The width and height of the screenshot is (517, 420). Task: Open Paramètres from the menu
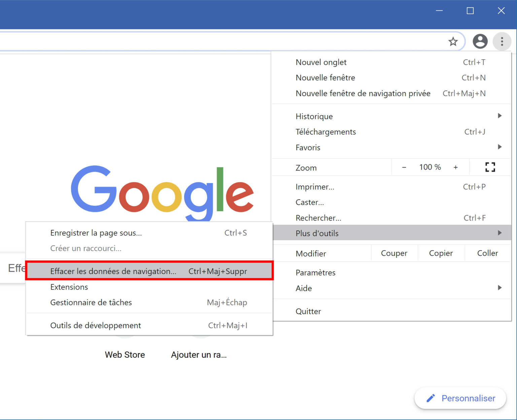[315, 272]
